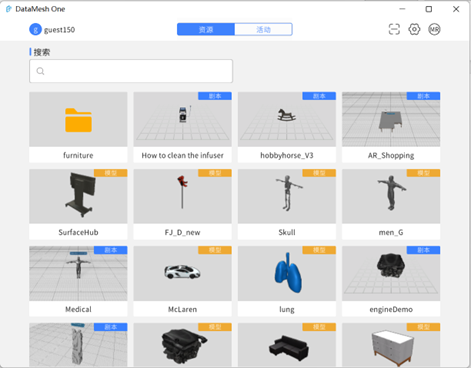Click the guest150 user avatar
This screenshot has width=471, height=368.
pos(35,29)
